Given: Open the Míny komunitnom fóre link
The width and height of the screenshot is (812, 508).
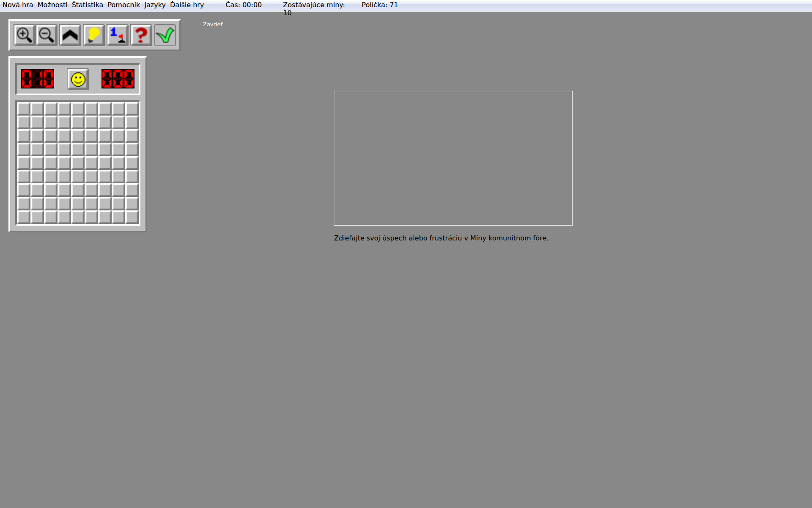Looking at the screenshot, I should click(508, 238).
